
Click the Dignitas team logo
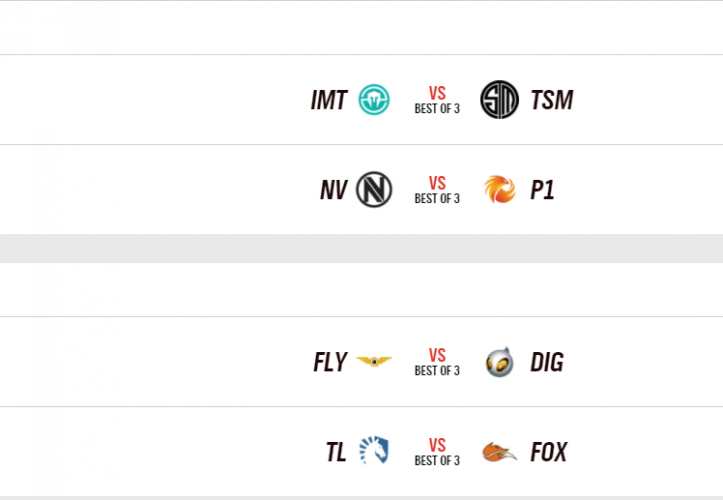click(499, 362)
